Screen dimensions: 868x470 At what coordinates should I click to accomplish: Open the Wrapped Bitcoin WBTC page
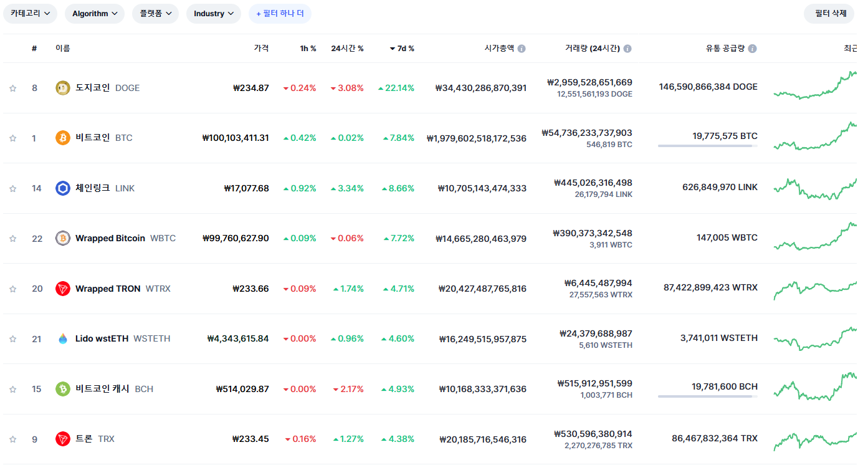coord(125,238)
